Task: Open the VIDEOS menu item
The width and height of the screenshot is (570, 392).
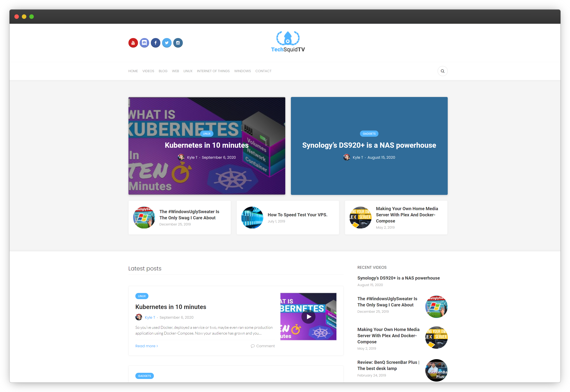Action: (x=148, y=71)
